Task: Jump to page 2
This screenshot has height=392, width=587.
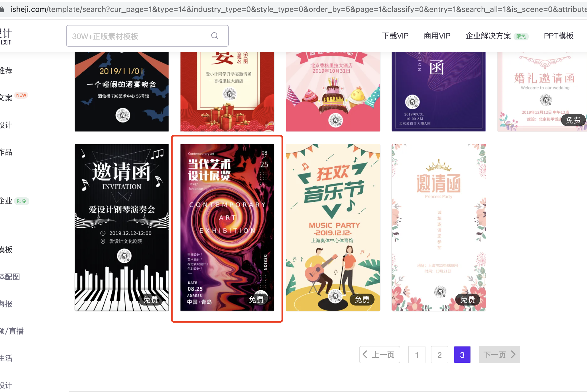Action: click(439, 355)
